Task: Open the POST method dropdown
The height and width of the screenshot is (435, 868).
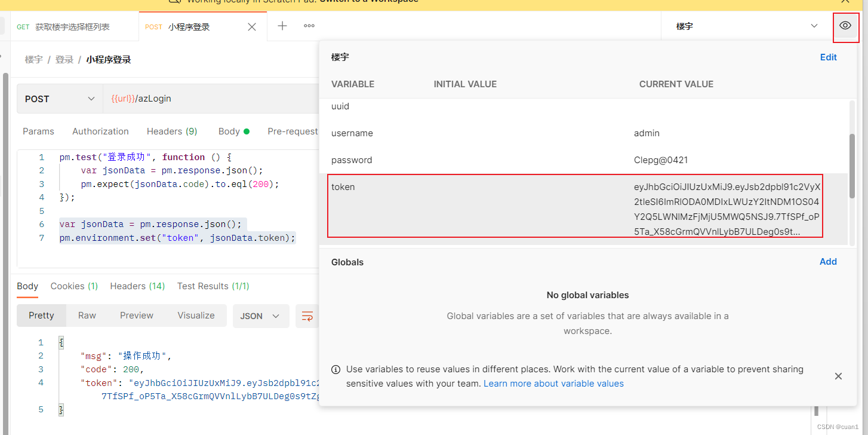Action: click(60, 99)
